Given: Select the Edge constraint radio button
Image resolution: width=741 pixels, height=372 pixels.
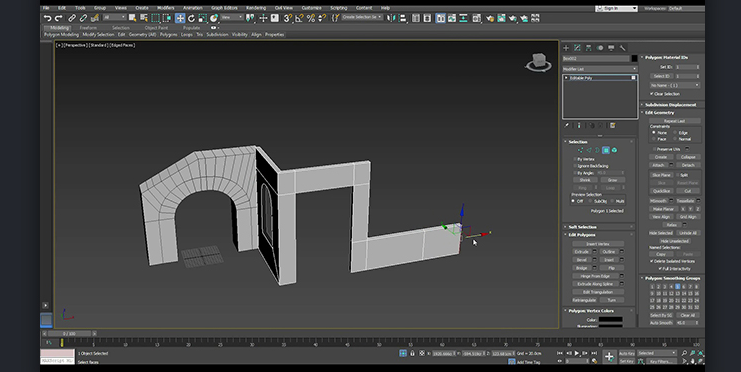Looking at the screenshot, I should [675, 133].
